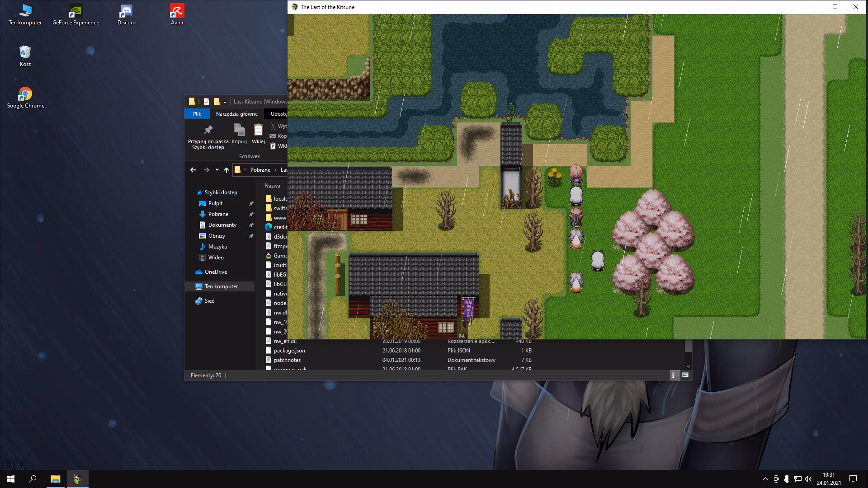Unpin Pulpit using its pin icon
This screenshot has height=488, width=868.
coord(251,203)
